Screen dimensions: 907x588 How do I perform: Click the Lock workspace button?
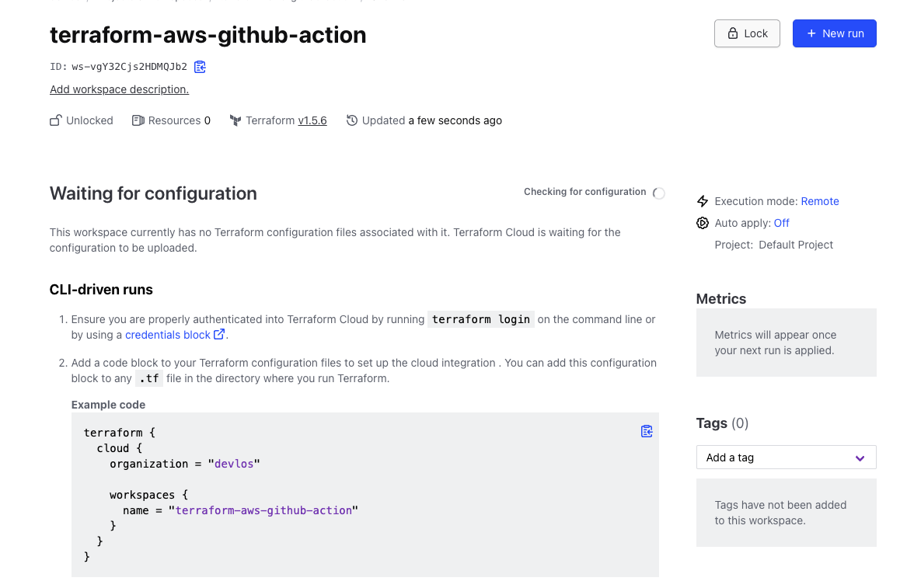point(747,33)
